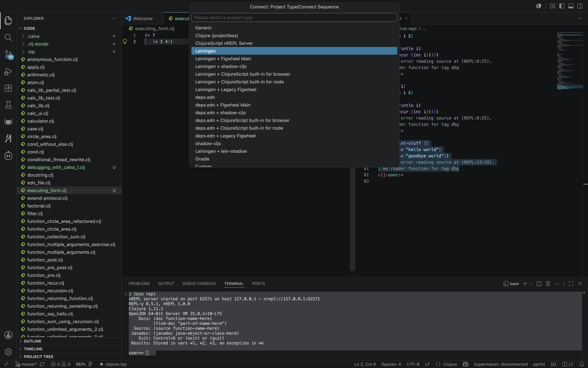Click Ln 2, Col 9 cursor position
This screenshot has width=588, height=368.
365,364
